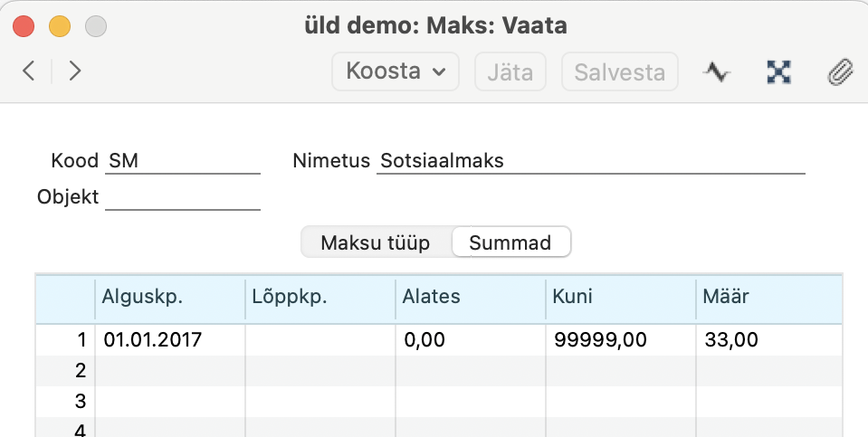Click the expand window arrows icon
This screenshot has height=437, width=868.
coord(779,71)
